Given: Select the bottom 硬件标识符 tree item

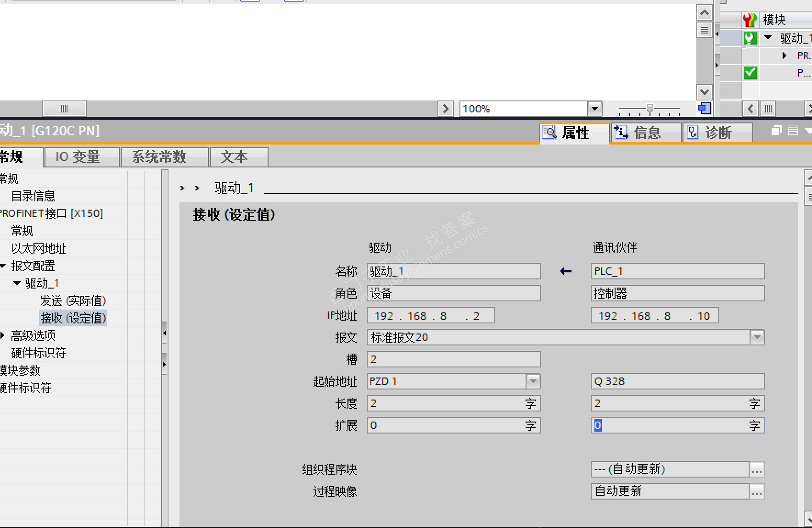Looking at the screenshot, I should 26,388.
